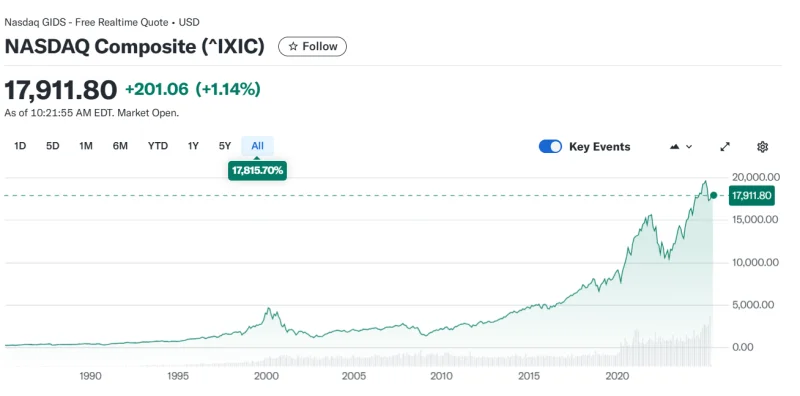Click the star icon in Follow
This screenshot has height=396, width=800.
(293, 46)
